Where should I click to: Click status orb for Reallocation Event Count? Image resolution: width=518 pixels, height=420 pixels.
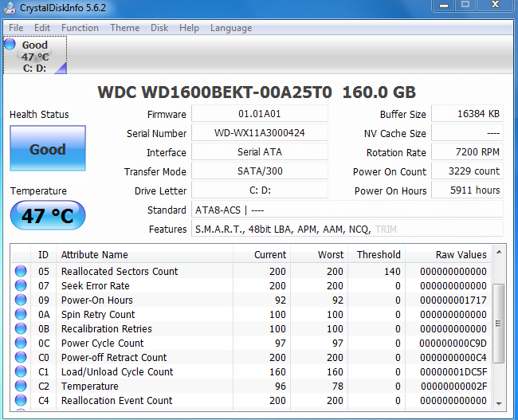point(21,400)
